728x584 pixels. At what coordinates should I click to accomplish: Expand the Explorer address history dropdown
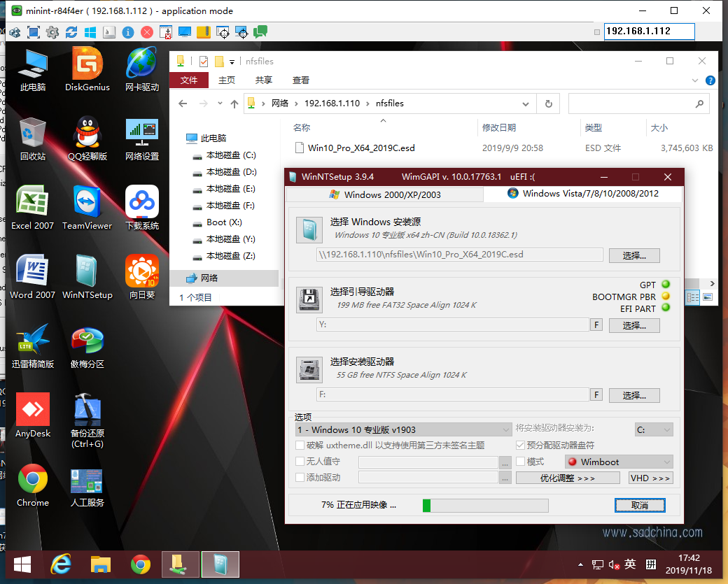525,104
